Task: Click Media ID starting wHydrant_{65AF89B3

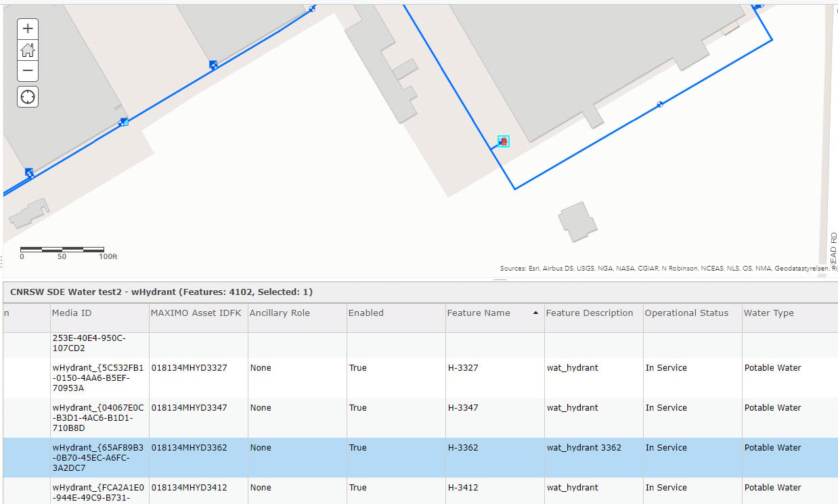Action: pos(98,458)
